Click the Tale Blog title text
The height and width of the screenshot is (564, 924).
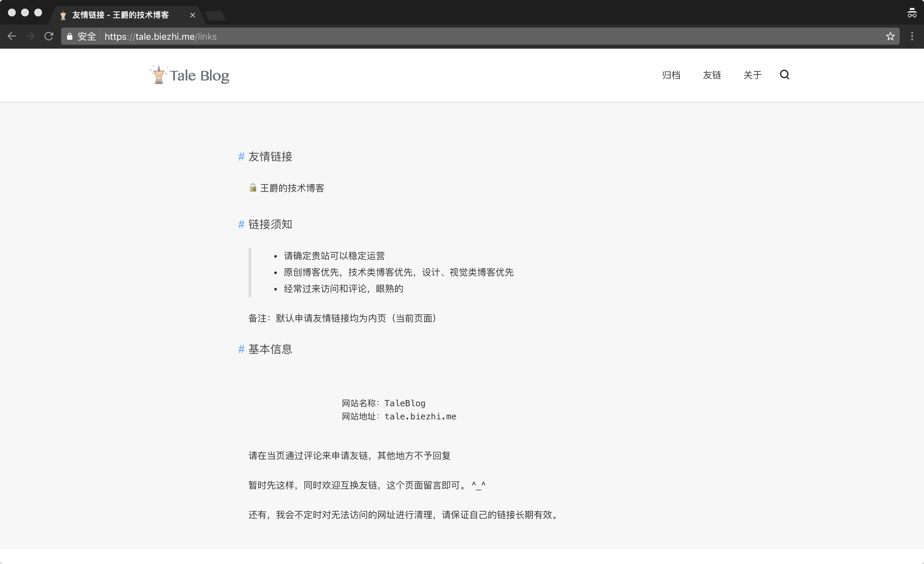[199, 76]
